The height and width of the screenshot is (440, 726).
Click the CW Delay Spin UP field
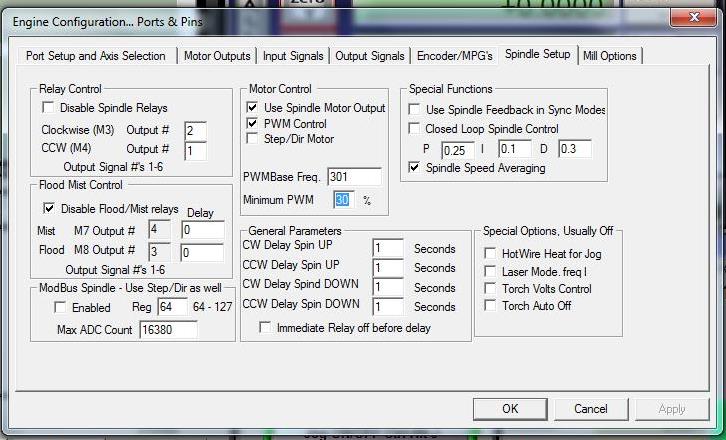click(387, 248)
